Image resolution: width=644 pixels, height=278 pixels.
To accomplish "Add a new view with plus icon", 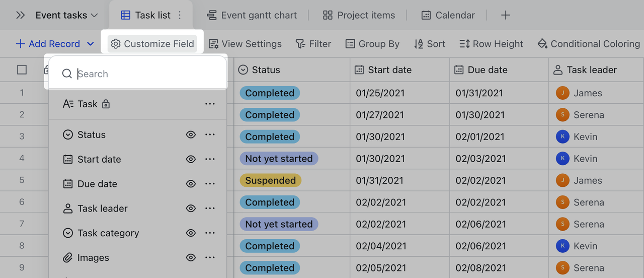I will 506,16.
